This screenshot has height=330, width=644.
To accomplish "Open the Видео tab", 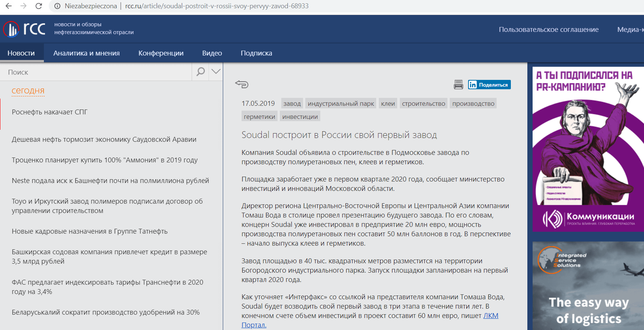I will pyautogui.click(x=212, y=53).
